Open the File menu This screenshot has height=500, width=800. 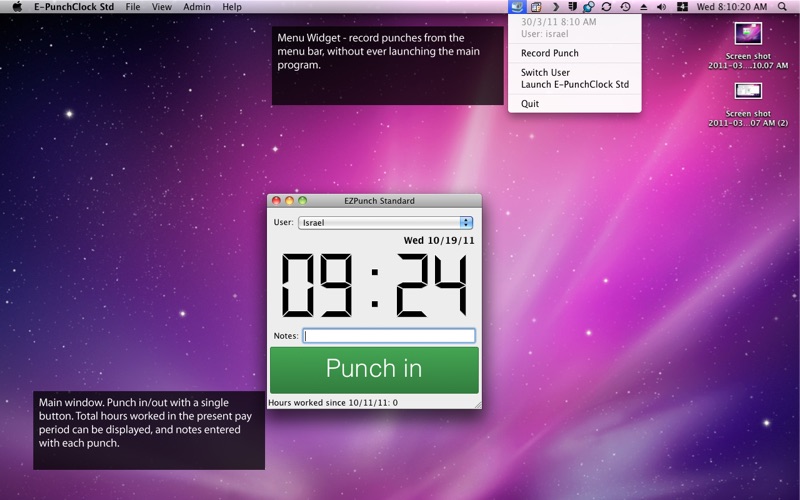133,7
